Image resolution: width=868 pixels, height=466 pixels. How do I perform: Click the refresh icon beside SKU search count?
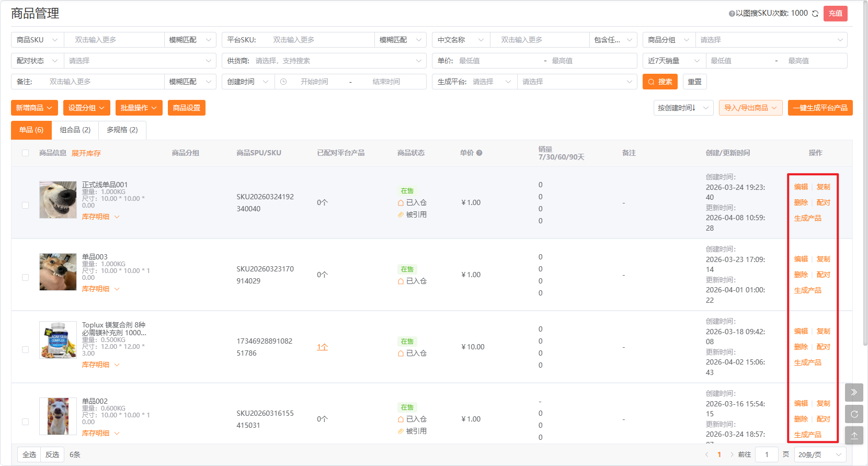(815, 14)
